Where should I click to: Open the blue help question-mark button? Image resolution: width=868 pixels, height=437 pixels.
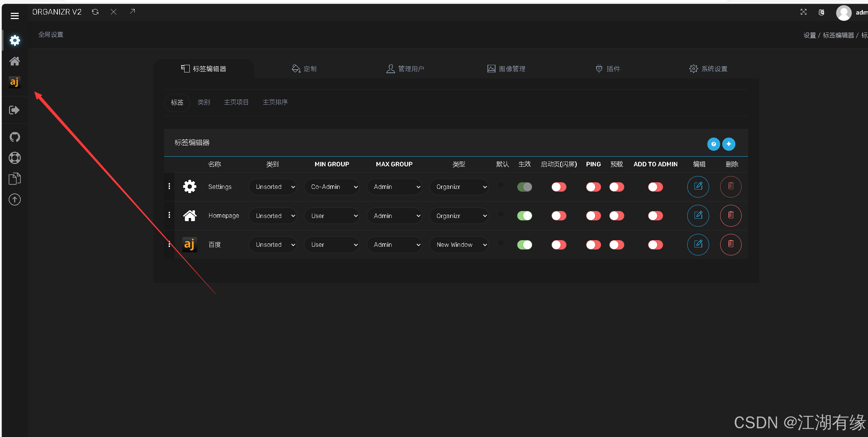[x=713, y=144]
